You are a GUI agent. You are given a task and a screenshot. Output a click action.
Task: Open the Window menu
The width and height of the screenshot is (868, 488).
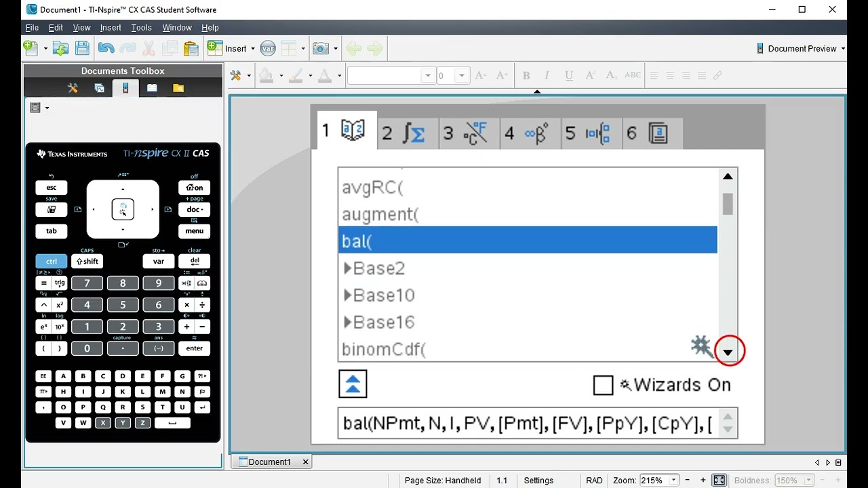coord(176,28)
